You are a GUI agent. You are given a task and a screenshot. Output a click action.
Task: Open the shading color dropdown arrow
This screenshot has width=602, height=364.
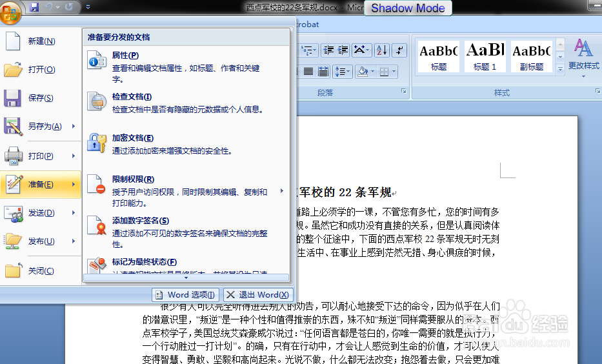click(372, 72)
